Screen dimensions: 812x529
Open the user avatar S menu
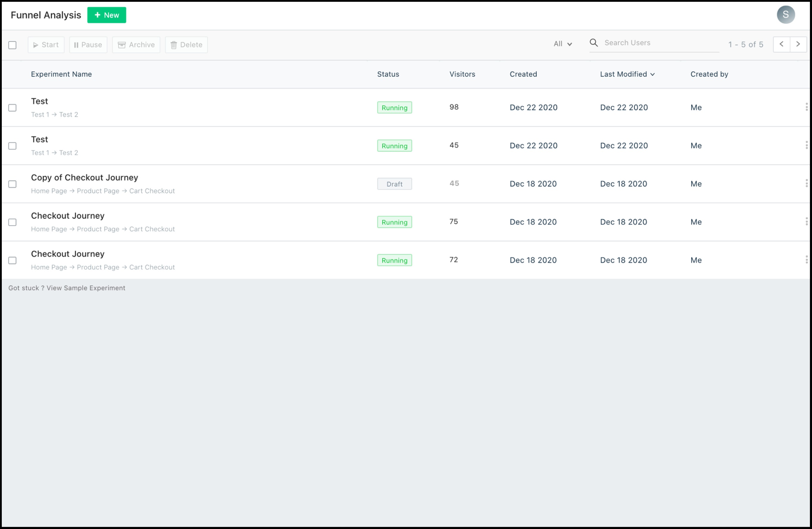point(786,15)
